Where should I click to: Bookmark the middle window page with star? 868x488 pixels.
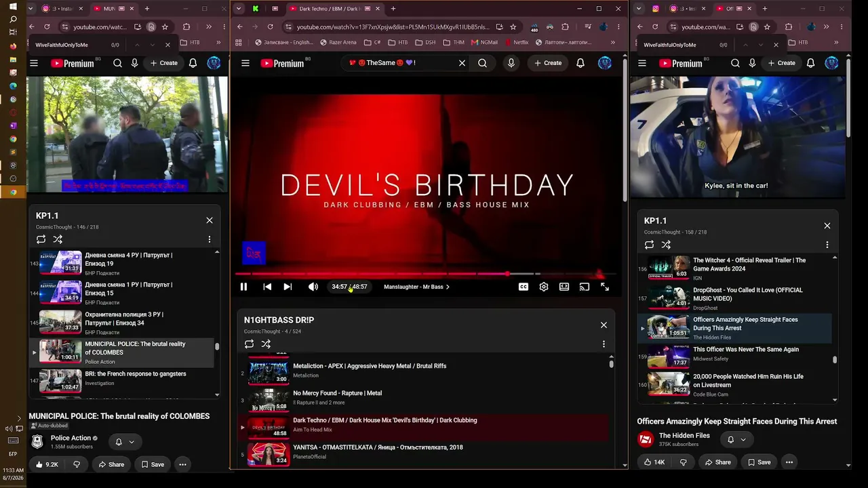pos(513,27)
